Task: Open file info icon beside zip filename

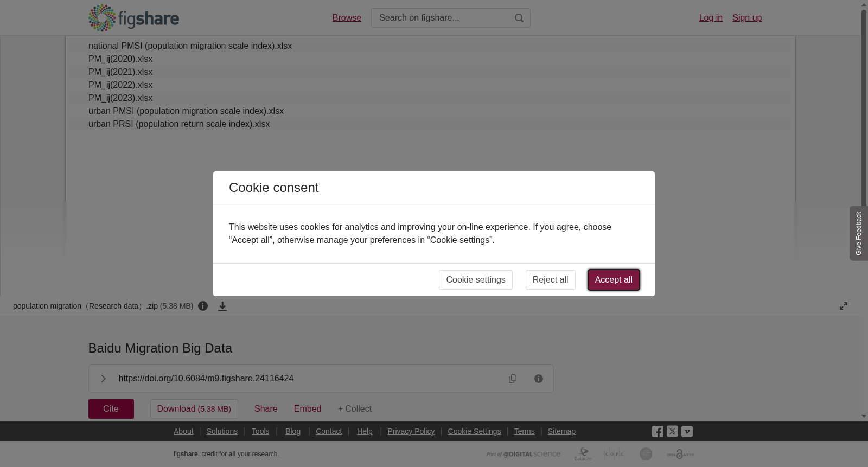Action: 203,306
